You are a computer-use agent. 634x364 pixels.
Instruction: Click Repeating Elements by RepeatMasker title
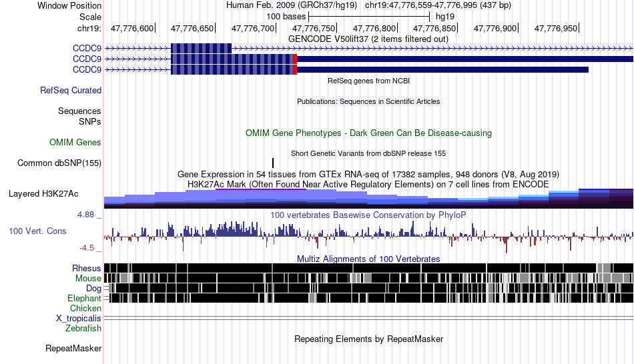pyautogui.click(x=369, y=339)
